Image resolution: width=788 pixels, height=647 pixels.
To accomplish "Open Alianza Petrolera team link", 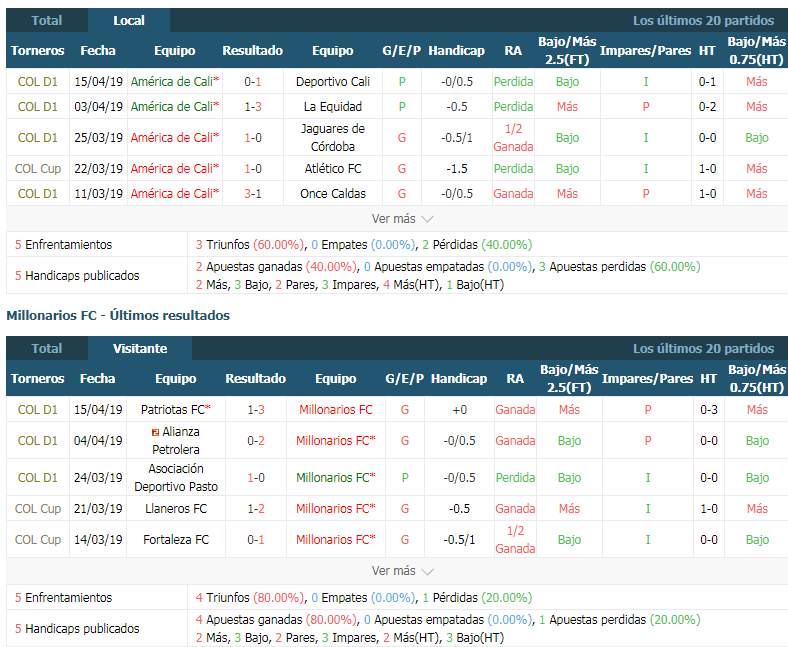I will (175, 440).
